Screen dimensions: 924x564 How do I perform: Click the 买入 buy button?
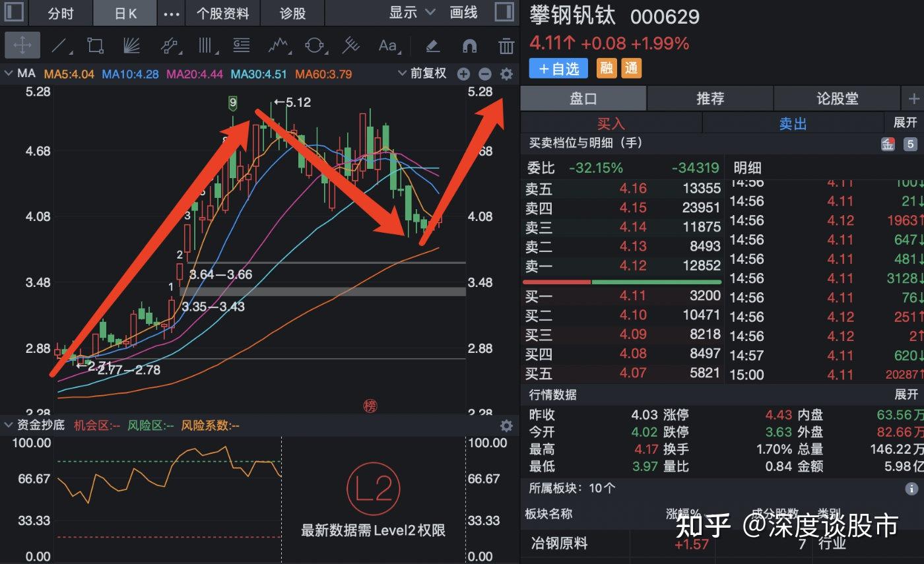coord(611,123)
